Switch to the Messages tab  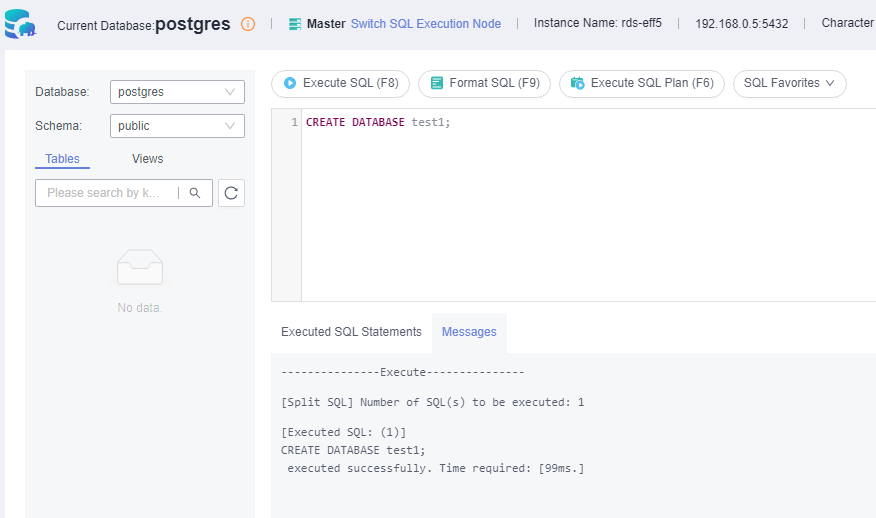point(469,332)
